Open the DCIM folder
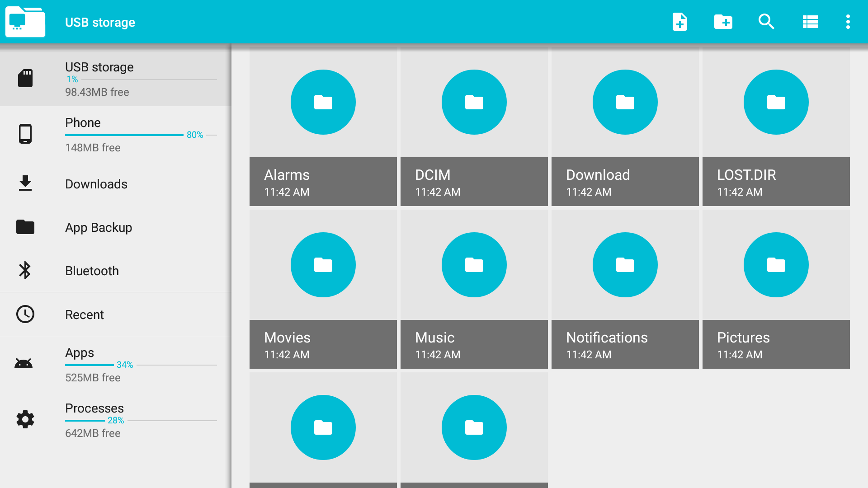 pos(474,127)
